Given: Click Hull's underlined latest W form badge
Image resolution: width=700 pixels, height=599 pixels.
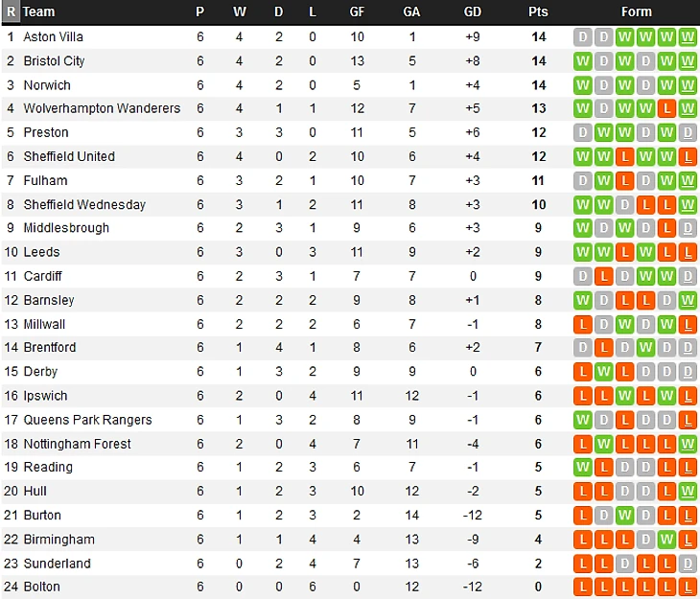Looking at the screenshot, I should pyautogui.click(x=688, y=492).
